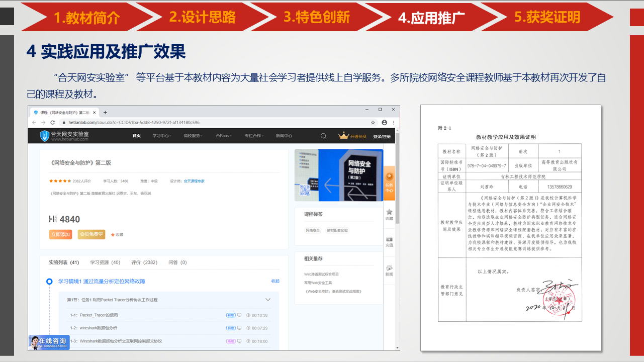Screen dimensions: 644x362
Task: Open lesson 1-2 wireshark数据包分析
Action: point(94,328)
